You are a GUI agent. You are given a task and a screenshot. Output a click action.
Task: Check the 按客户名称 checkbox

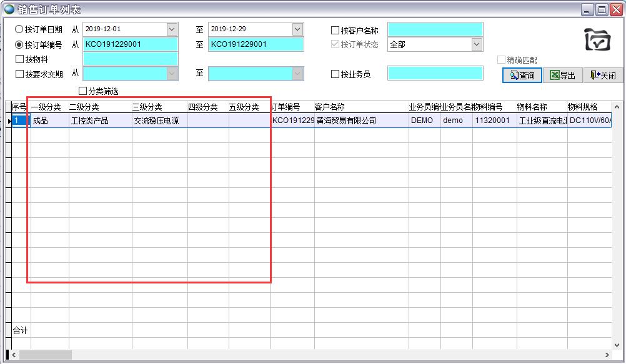click(x=335, y=30)
